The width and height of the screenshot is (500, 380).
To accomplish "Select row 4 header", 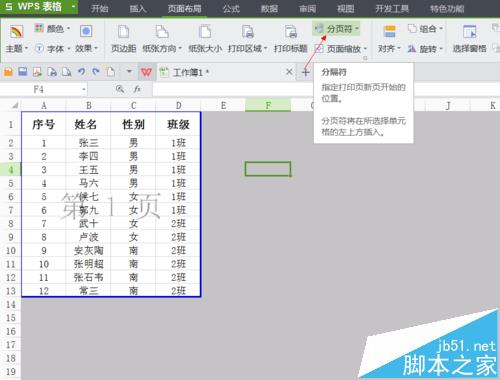I will click(11, 170).
